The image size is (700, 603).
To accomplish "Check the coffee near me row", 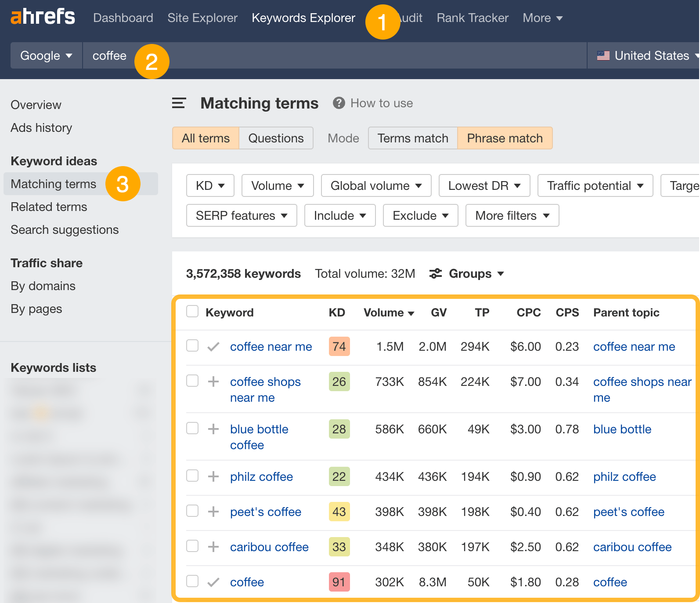I will click(x=192, y=345).
